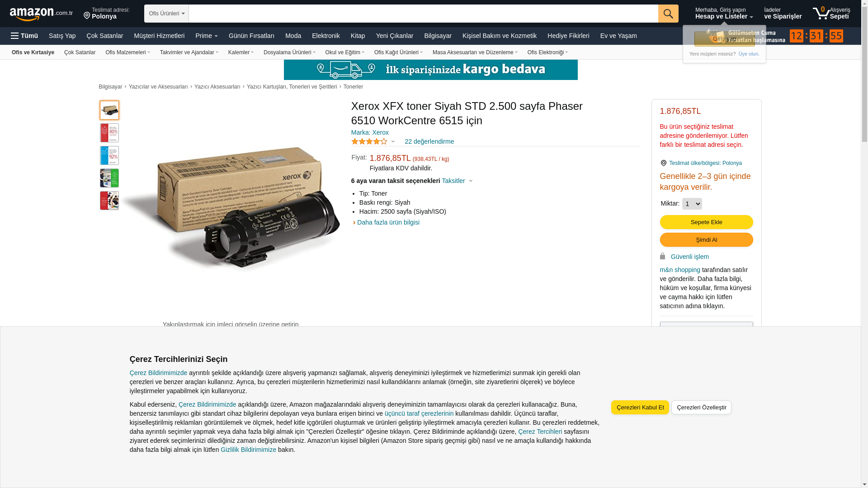Click the Sepete Ekle button

click(706, 222)
